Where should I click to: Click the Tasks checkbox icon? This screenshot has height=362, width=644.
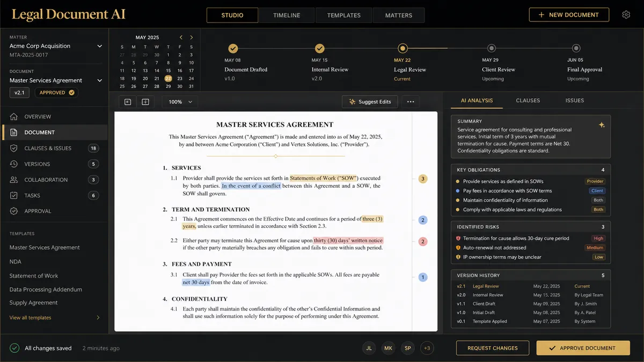pyautogui.click(x=14, y=195)
